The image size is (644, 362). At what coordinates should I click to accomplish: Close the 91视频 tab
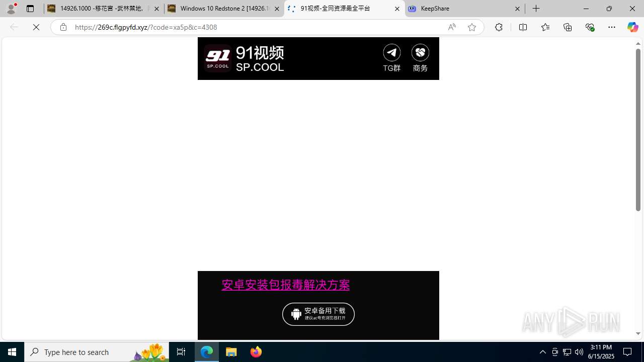pyautogui.click(x=397, y=9)
